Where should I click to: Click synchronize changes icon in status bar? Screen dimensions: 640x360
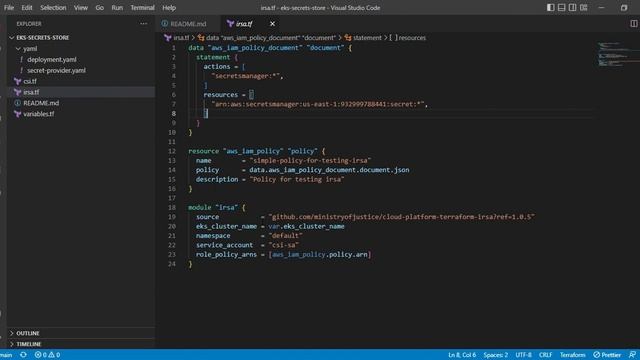tap(23, 355)
